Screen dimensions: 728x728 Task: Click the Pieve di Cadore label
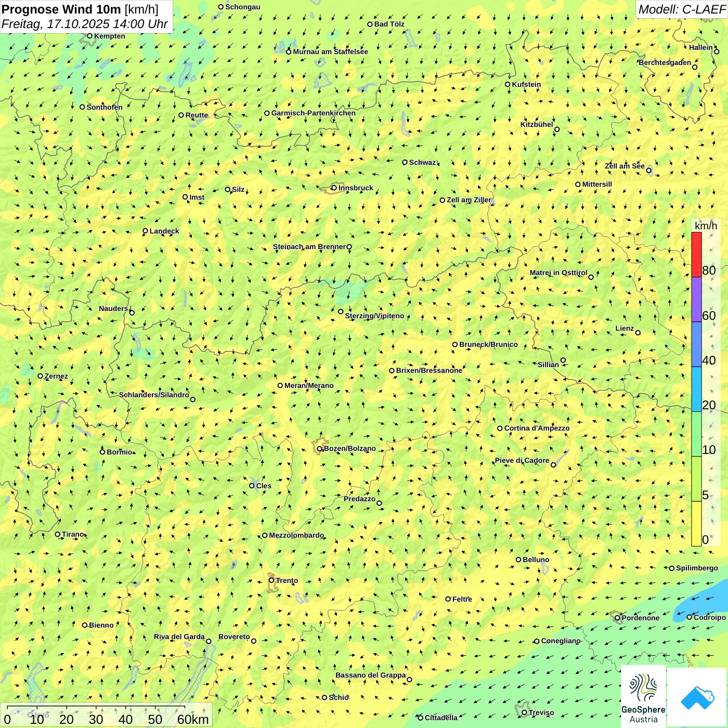522,460
